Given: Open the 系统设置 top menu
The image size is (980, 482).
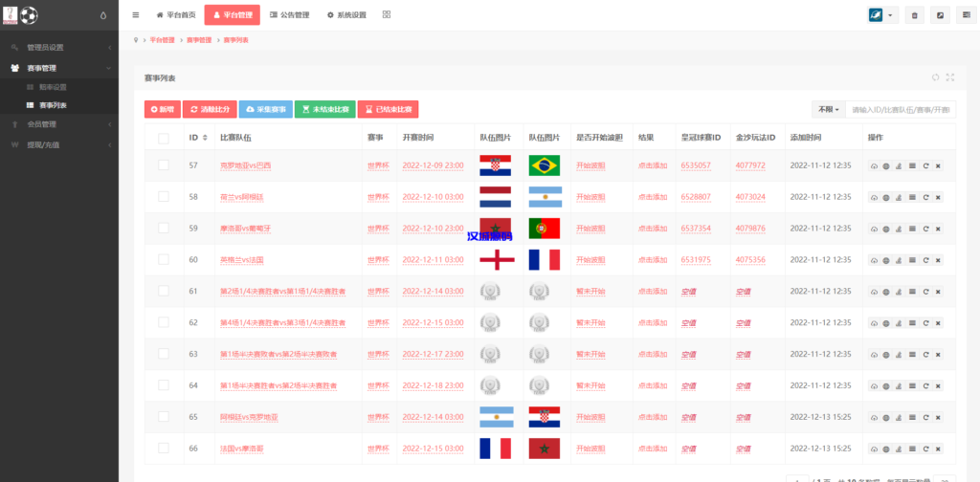Looking at the screenshot, I should (x=346, y=15).
